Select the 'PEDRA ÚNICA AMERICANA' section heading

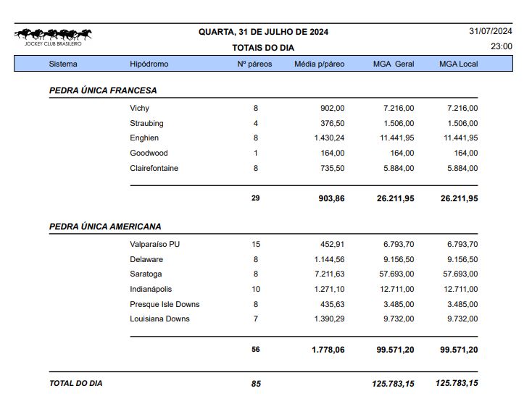(x=105, y=227)
